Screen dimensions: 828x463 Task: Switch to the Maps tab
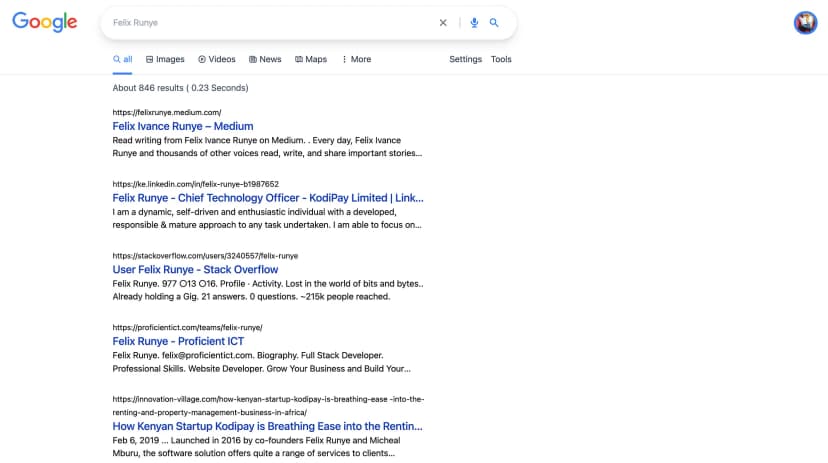click(x=311, y=59)
